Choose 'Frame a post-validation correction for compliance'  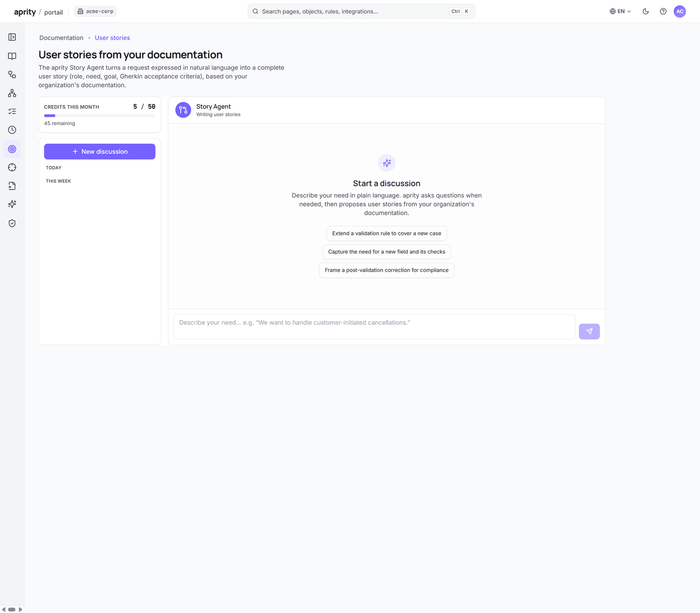(x=387, y=270)
